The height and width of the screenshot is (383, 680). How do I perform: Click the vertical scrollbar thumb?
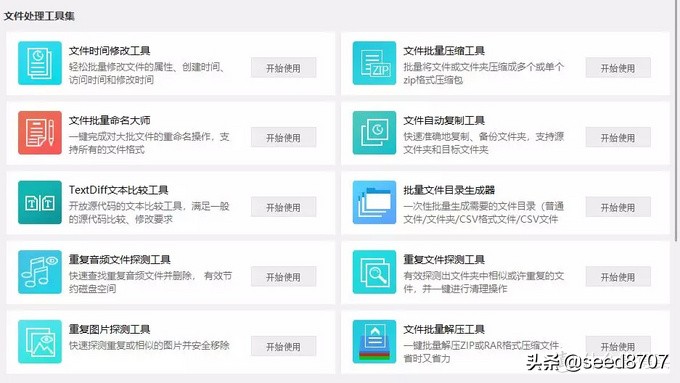pos(677,121)
